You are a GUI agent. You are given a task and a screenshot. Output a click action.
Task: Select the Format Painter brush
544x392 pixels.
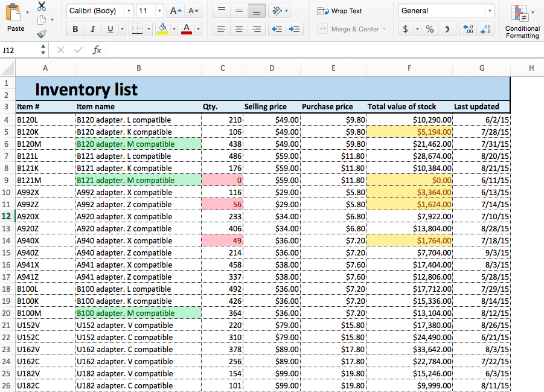tap(42, 34)
